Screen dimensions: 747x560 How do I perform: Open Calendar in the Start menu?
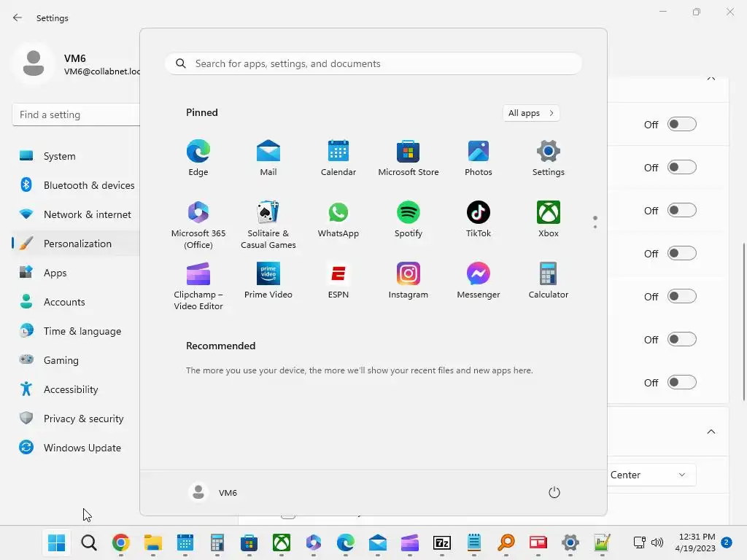338,158
